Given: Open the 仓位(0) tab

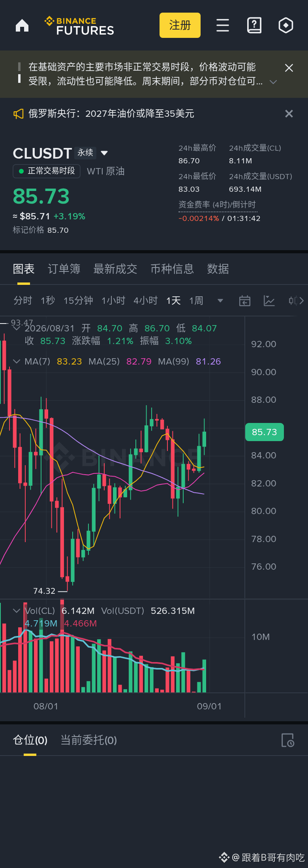Looking at the screenshot, I should point(30,740).
